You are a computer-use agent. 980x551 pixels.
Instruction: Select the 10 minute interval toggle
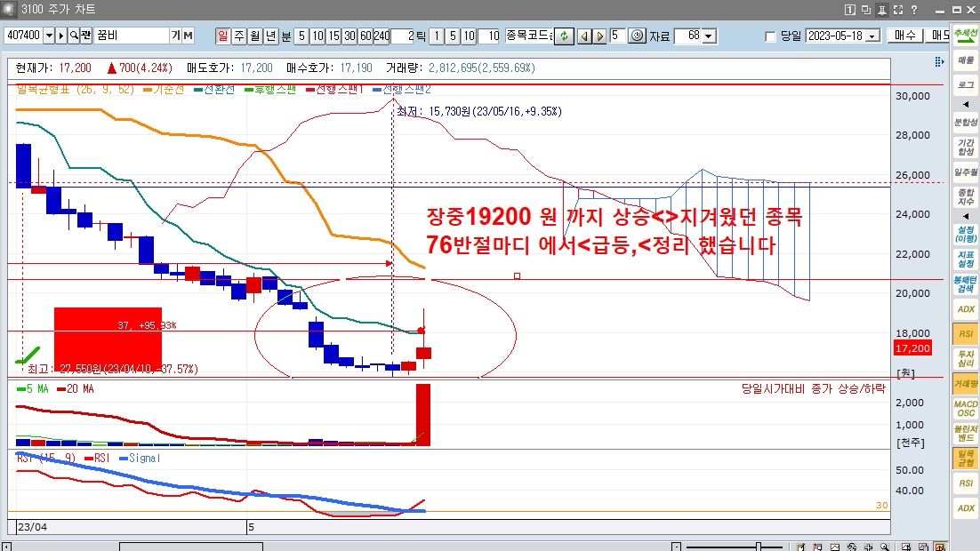(x=317, y=36)
